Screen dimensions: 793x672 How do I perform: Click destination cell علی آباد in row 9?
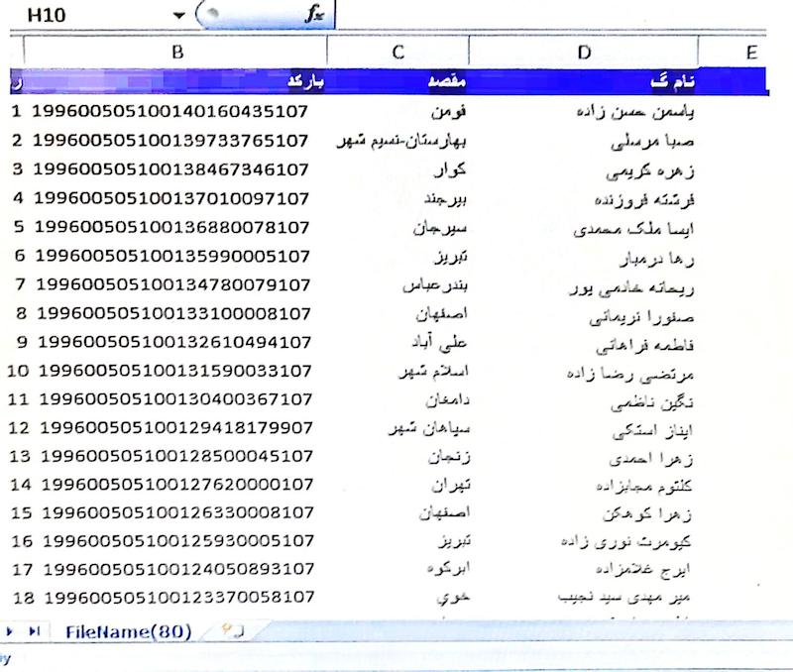(439, 343)
